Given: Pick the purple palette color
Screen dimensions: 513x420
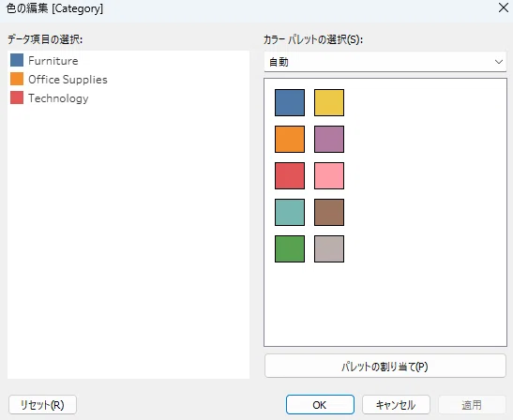Looking at the screenshot, I should pyautogui.click(x=329, y=139).
